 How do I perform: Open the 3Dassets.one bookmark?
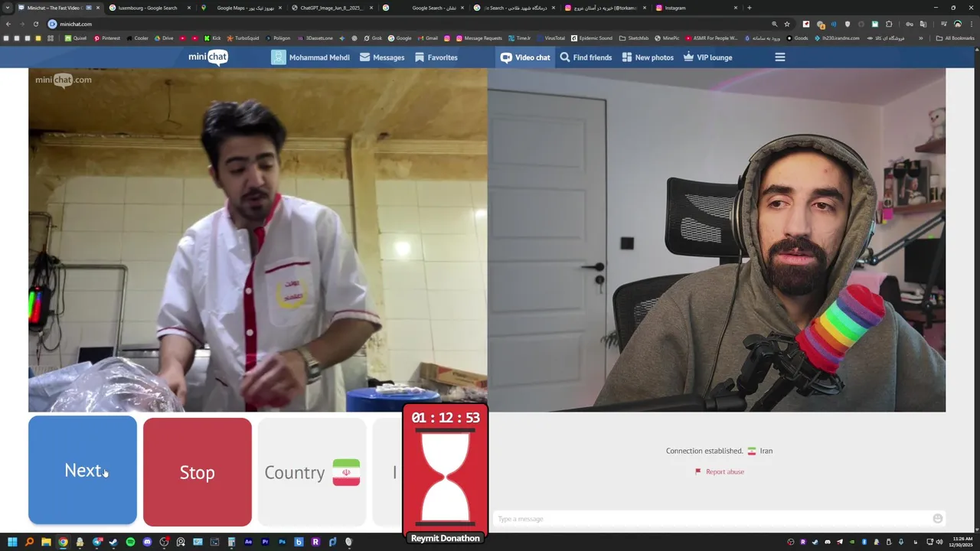[x=315, y=38]
